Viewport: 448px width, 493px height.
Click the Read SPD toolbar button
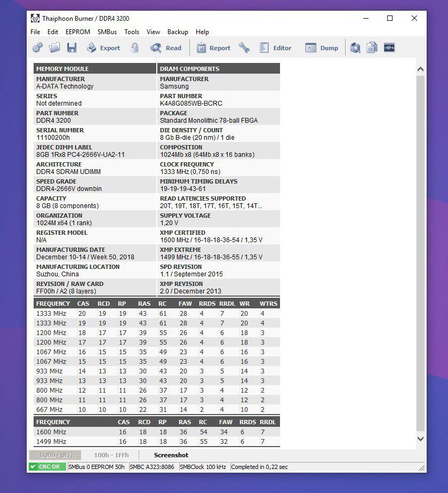(166, 48)
